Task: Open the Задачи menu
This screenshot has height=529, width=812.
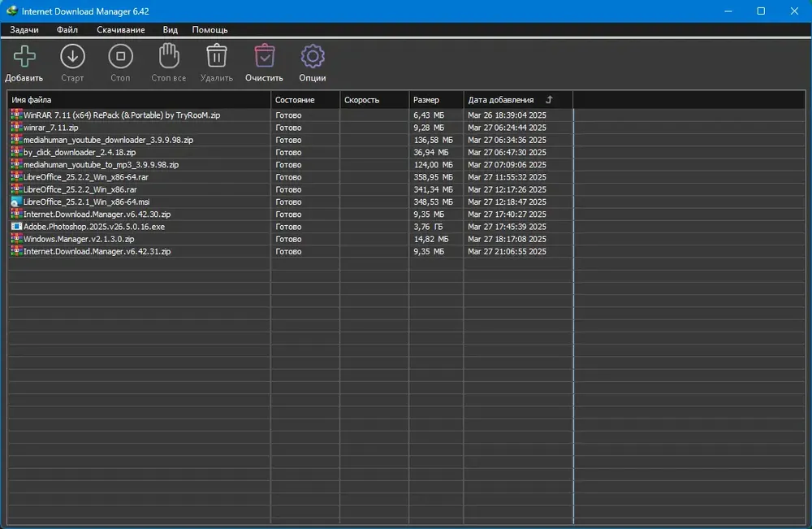Action: [x=24, y=29]
